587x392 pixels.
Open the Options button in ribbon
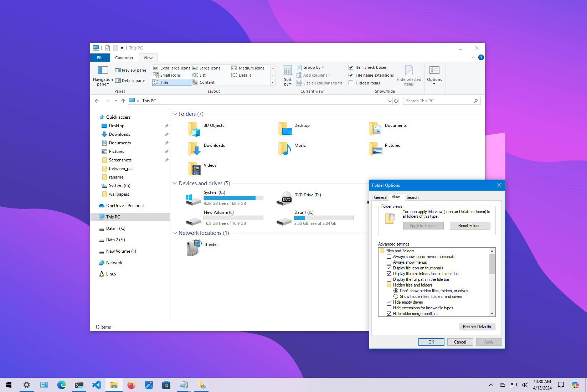pyautogui.click(x=434, y=76)
